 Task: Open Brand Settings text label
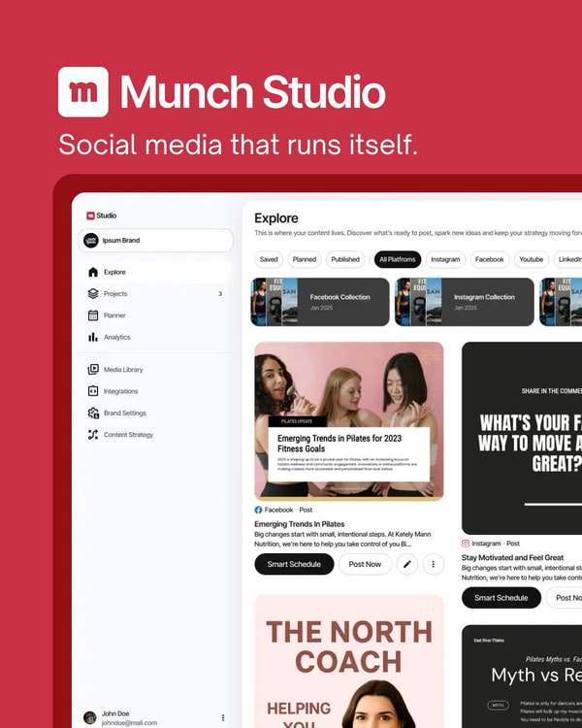(125, 413)
